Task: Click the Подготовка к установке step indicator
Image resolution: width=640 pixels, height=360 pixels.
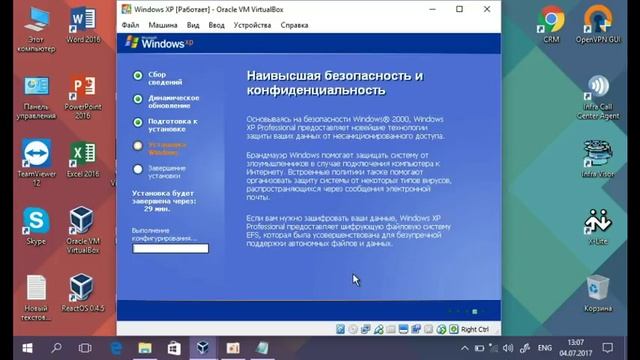Action: click(138, 122)
